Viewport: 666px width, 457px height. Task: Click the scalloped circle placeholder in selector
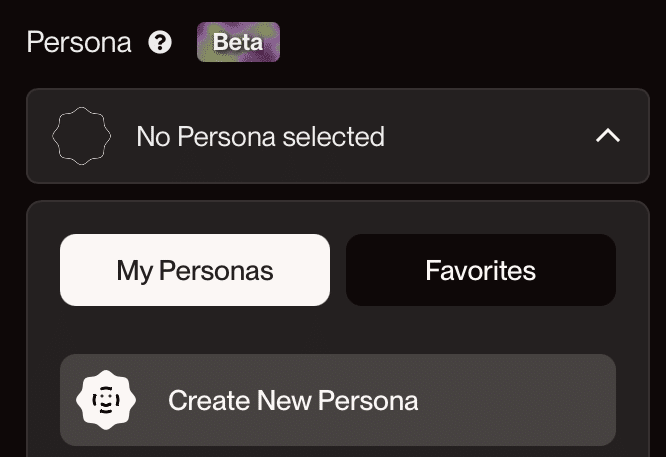[82, 136]
